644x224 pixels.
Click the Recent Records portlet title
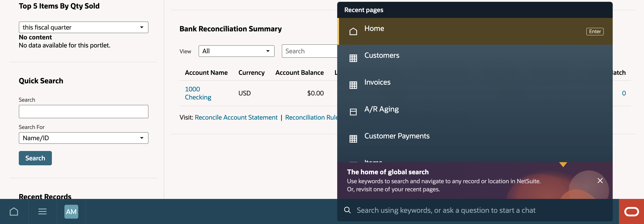(x=45, y=196)
